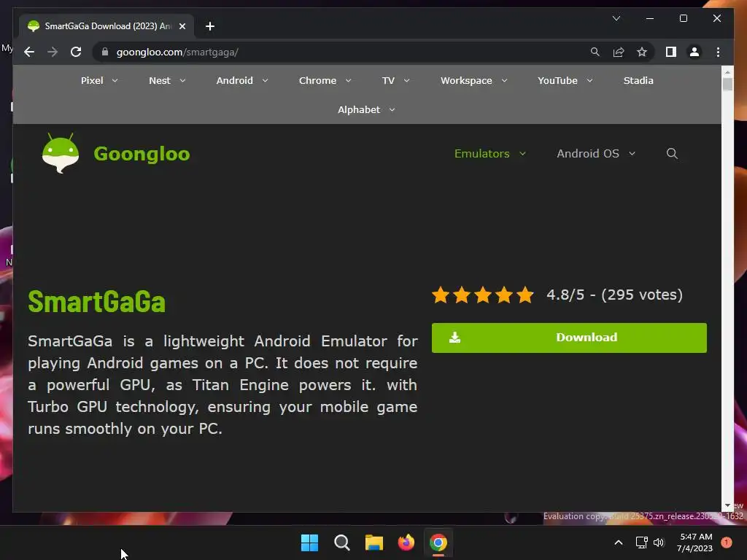Image resolution: width=747 pixels, height=560 pixels.
Task: Click Chrome icon in taskbar
Action: pos(438,542)
